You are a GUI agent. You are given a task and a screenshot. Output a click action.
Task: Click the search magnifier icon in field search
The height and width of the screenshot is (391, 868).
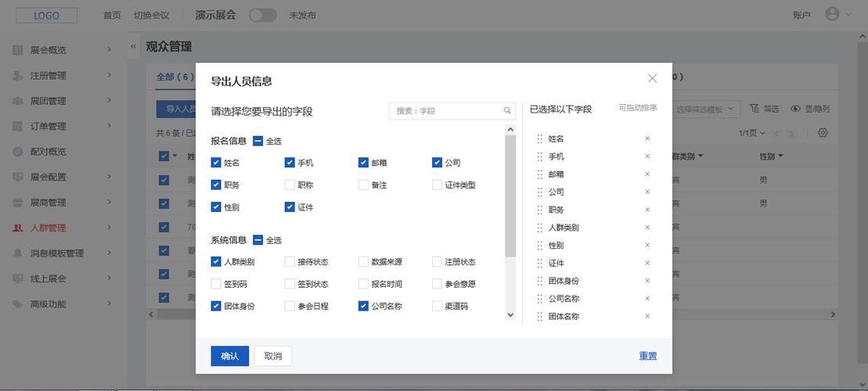click(507, 110)
